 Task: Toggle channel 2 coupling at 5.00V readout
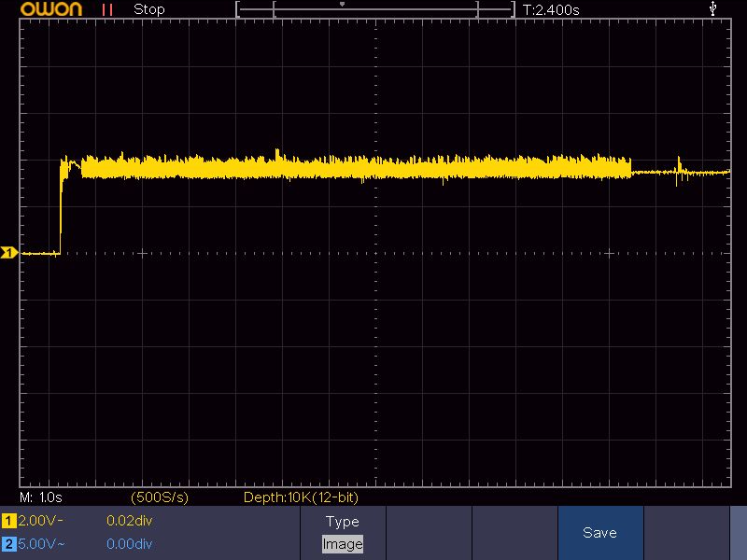coord(41,543)
